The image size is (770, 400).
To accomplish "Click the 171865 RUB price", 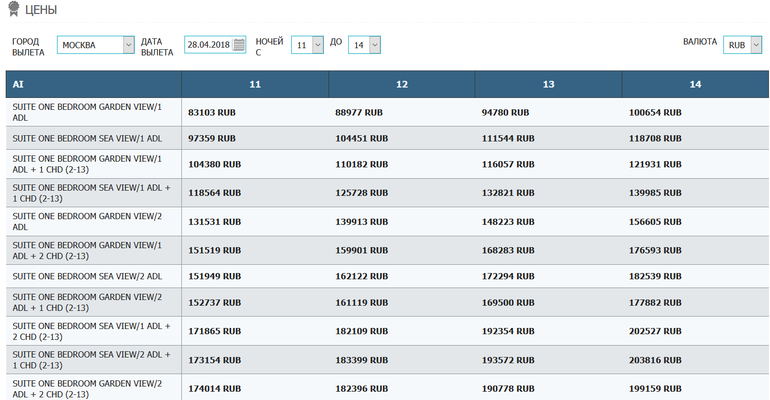I will pos(214,331).
